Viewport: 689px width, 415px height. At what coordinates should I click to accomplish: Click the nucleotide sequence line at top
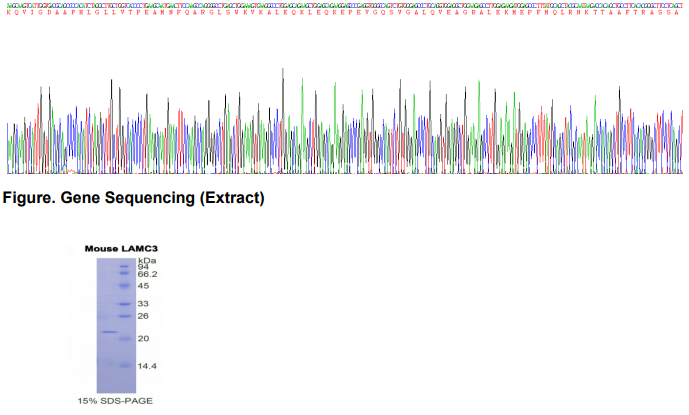point(344,6)
